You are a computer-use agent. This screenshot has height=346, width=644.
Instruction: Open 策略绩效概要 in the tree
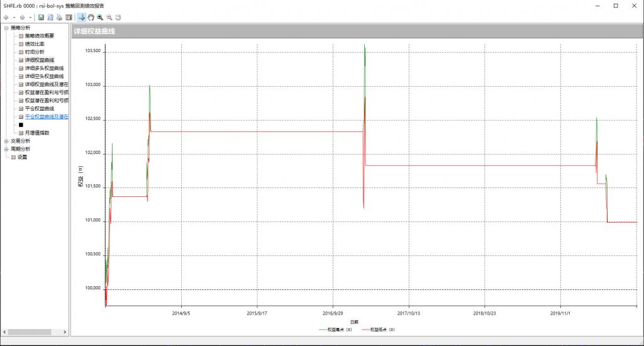coord(40,36)
